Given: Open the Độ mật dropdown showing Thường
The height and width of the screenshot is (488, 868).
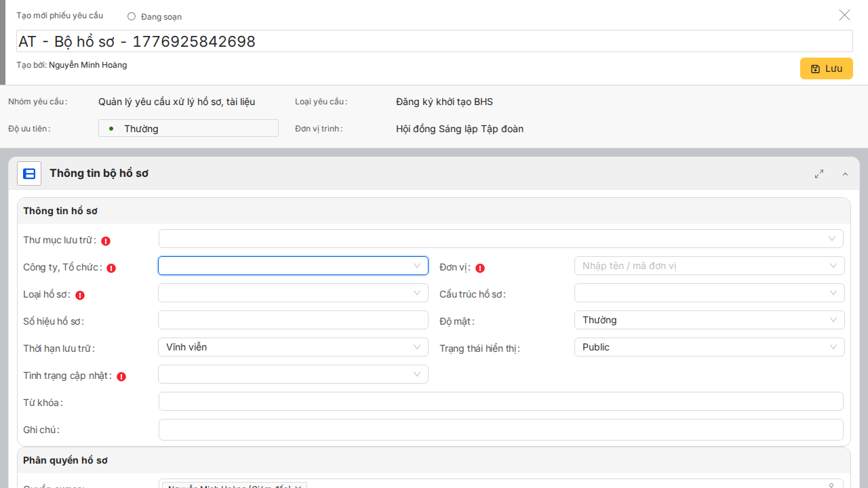Looking at the screenshot, I should [x=709, y=320].
